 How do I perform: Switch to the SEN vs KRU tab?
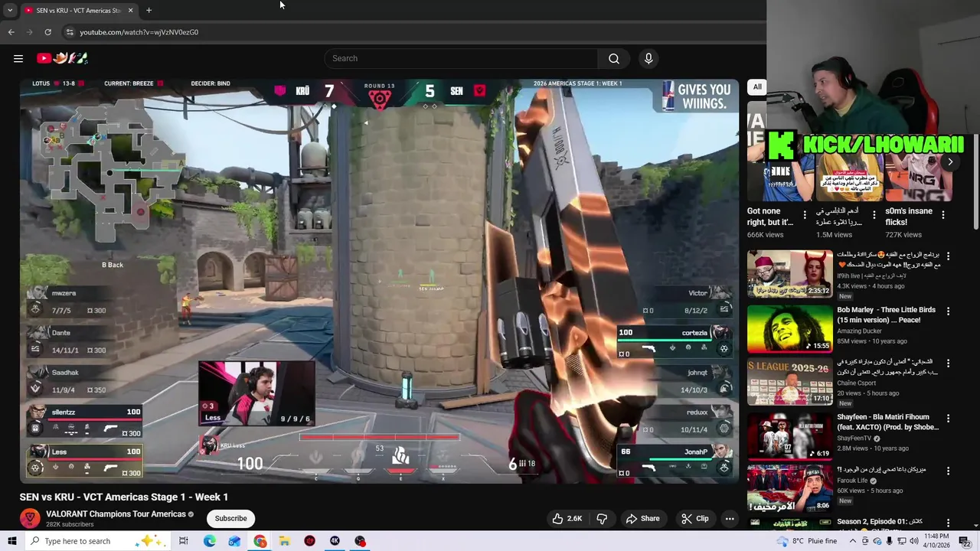(77, 10)
